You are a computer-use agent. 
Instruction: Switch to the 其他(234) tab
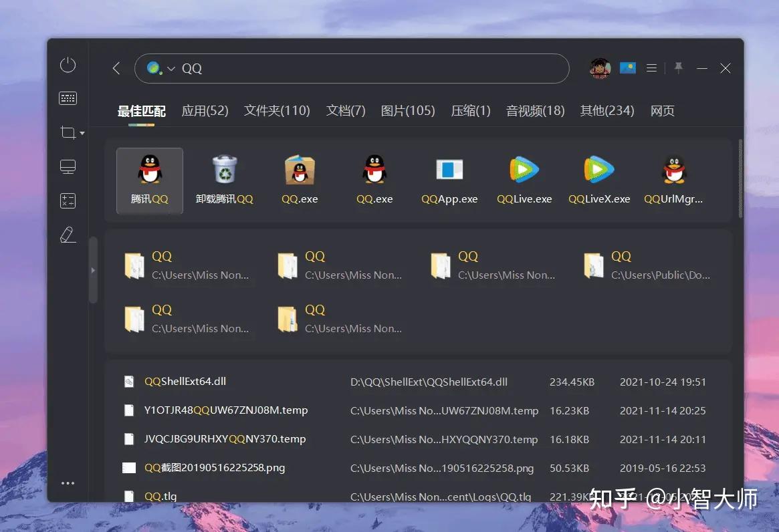[607, 111]
